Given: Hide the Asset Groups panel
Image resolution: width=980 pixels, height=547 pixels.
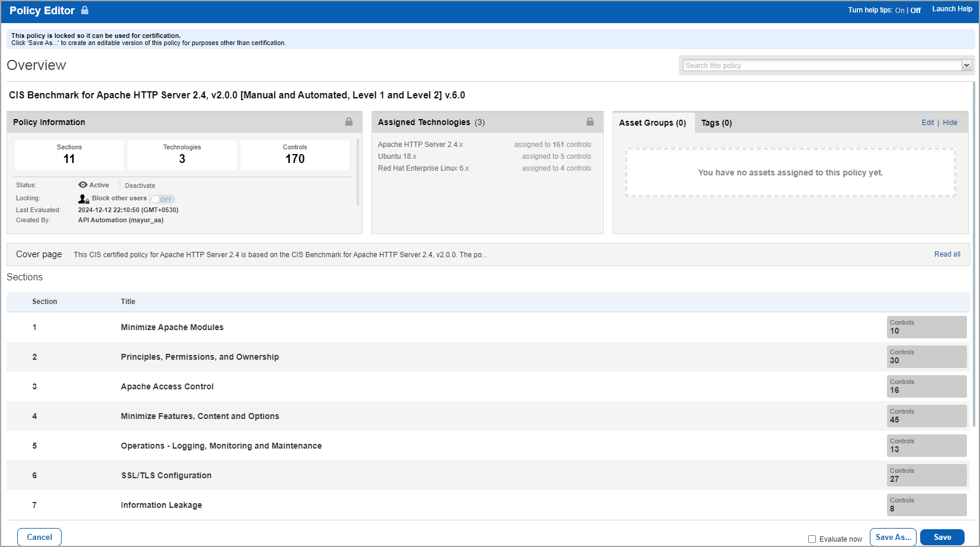Looking at the screenshot, I should point(950,123).
